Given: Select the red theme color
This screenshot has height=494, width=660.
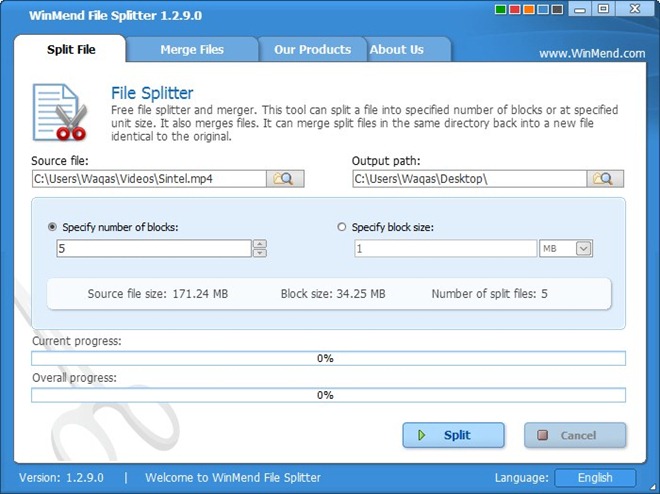Looking at the screenshot, I should click(516, 10).
